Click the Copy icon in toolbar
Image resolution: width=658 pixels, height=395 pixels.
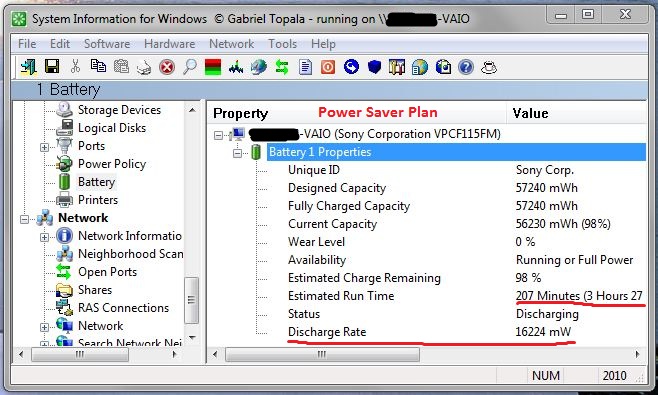(98, 66)
